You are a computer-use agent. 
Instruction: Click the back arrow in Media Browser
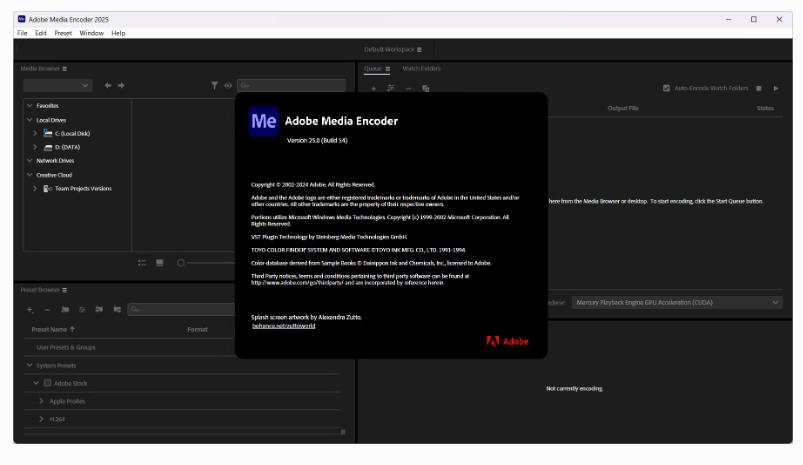click(x=108, y=86)
